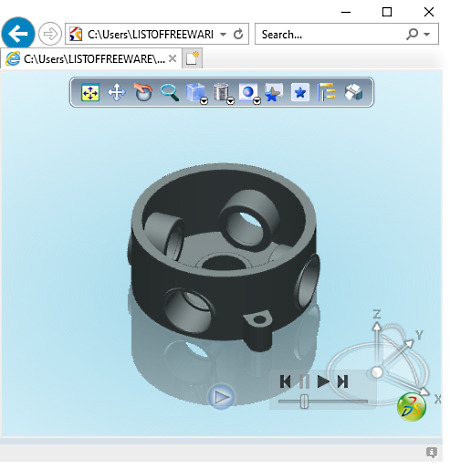Click the view cube orientation icon

coord(195,92)
